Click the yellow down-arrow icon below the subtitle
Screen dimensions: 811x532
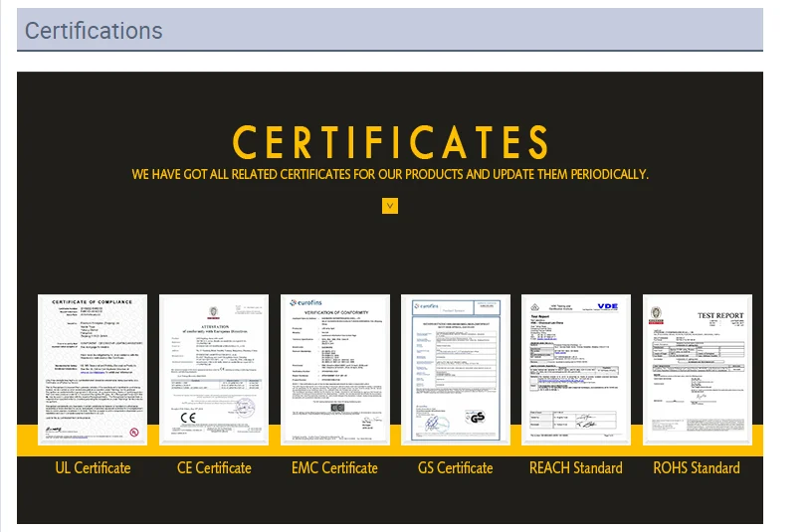point(390,206)
